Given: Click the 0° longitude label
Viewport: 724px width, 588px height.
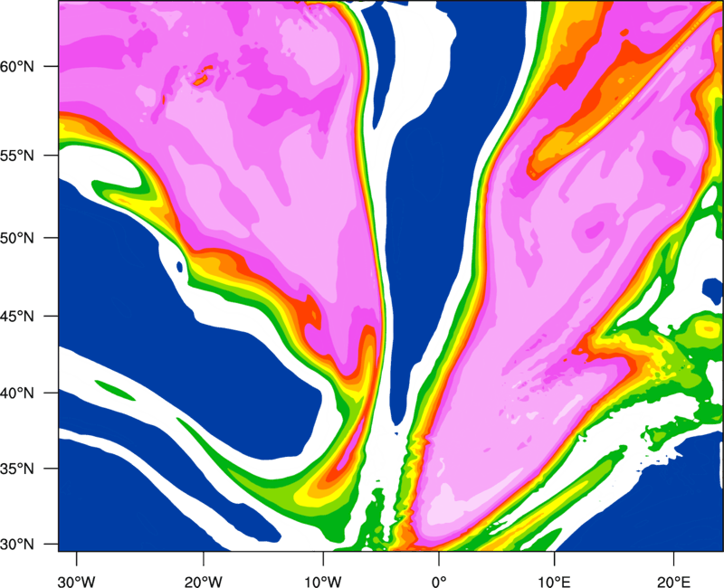Looking at the screenshot, I should pyautogui.click(x=439, y=581).
